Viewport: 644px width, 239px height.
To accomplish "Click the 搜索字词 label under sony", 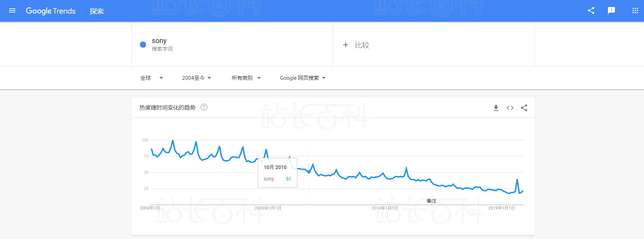I will click(x=162, y=49).
